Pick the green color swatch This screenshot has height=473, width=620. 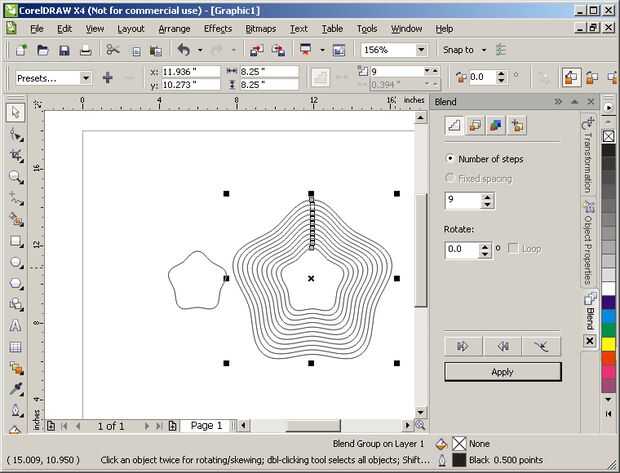coord(609,330)
